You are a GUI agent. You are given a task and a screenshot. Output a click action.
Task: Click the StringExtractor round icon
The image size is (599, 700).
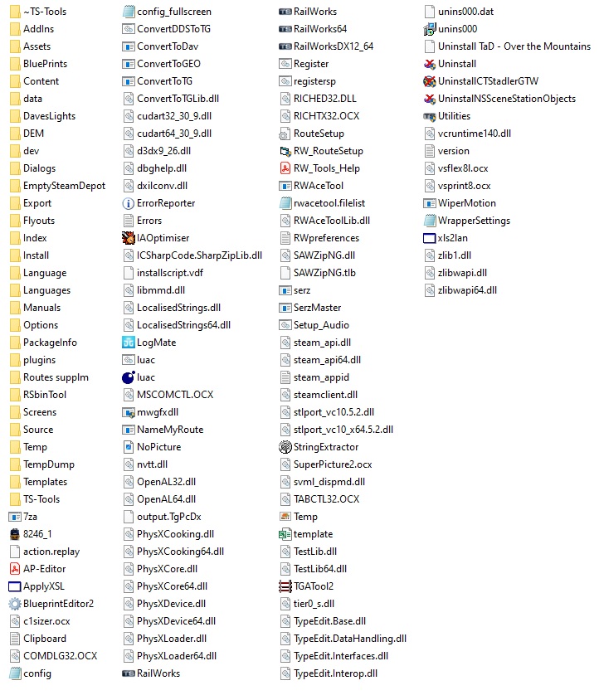click(x=285, y=447)
